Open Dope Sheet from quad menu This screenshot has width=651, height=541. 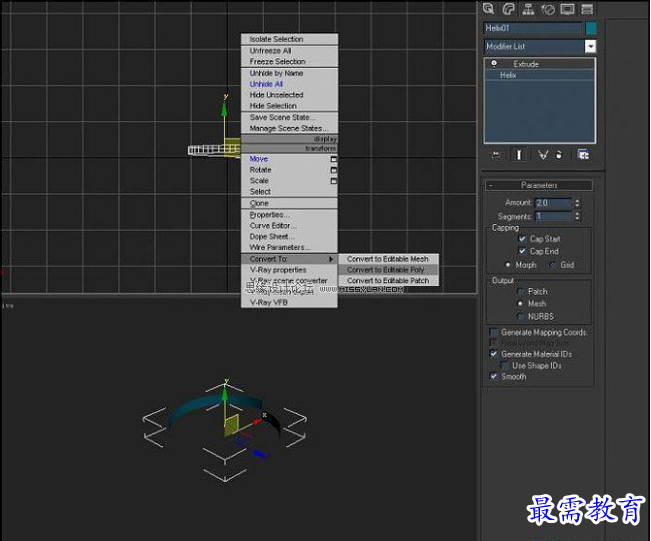[289, 237]
